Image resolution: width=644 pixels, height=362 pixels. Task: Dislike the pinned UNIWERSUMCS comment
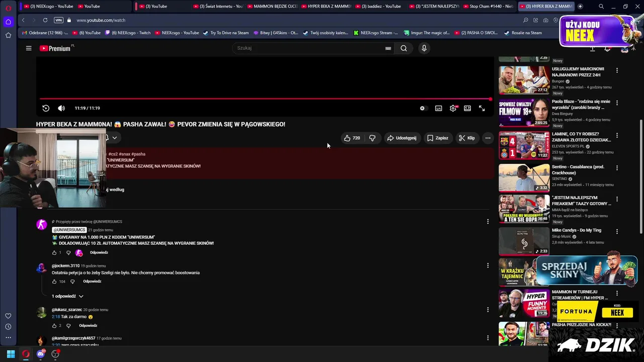(x=68, y=252)
